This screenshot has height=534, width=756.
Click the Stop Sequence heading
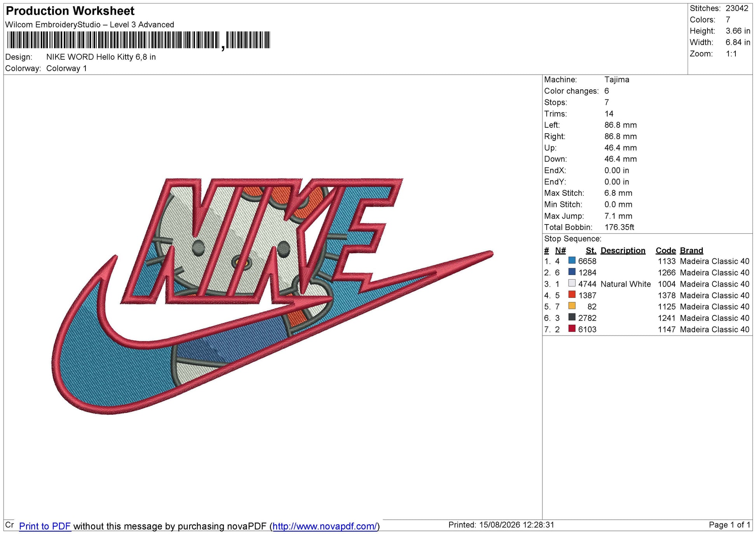tap(572, 239)
